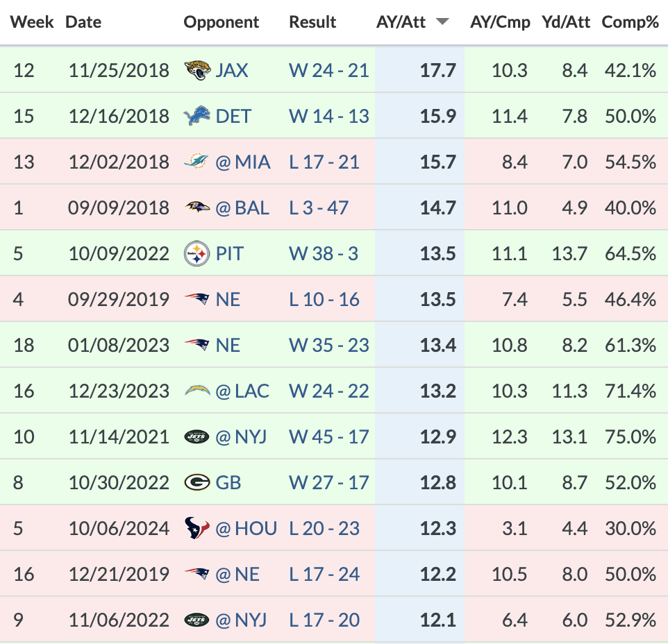Open the W 45 - 17 result link

pyautogui.click(x=329, y=437)
